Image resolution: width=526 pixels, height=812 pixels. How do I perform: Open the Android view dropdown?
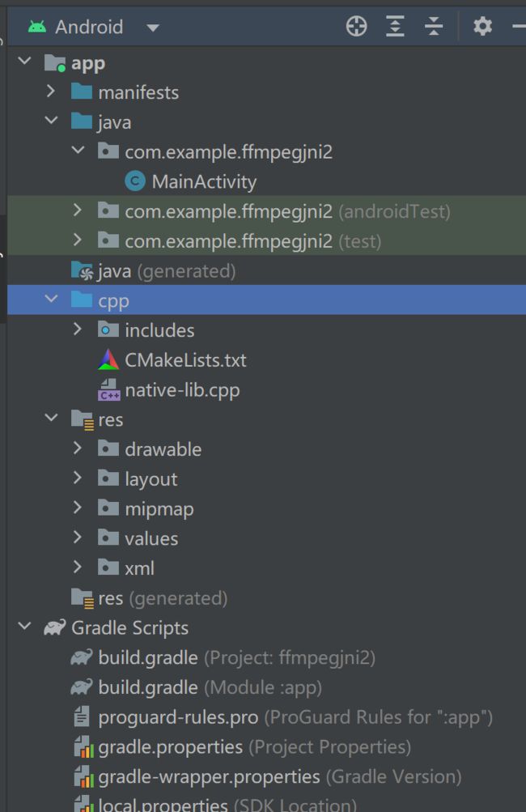pyautogui.click(x=153, y=28)
